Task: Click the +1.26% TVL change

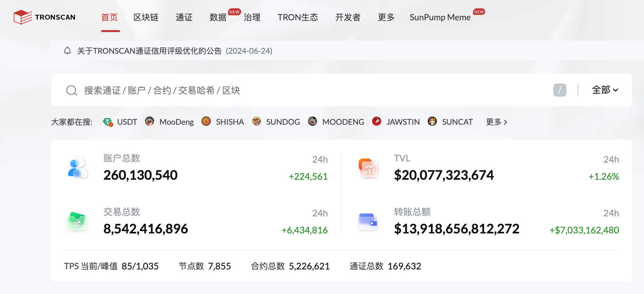Action: pos(604,176)
